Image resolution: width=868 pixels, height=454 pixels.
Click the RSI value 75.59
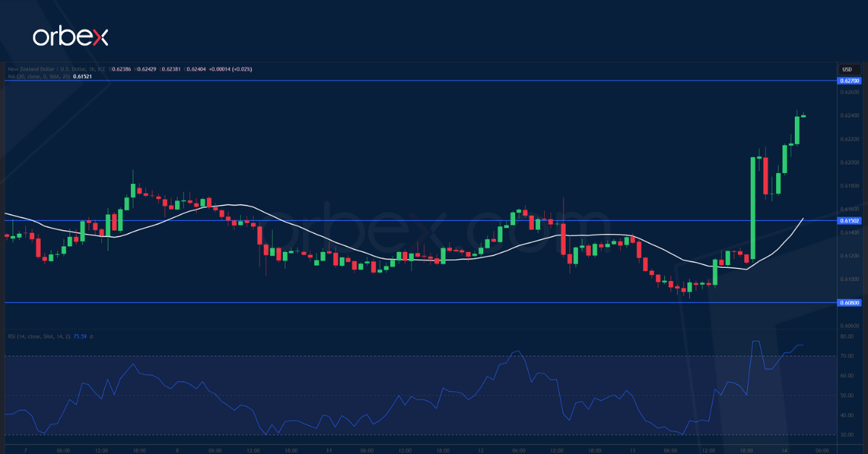80,336
